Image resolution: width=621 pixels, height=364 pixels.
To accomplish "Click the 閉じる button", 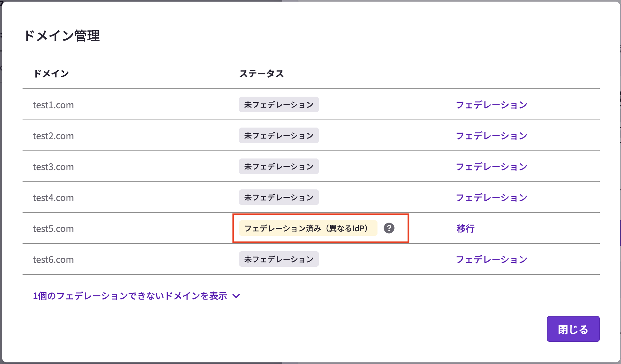I will click(x=573, y=329).
